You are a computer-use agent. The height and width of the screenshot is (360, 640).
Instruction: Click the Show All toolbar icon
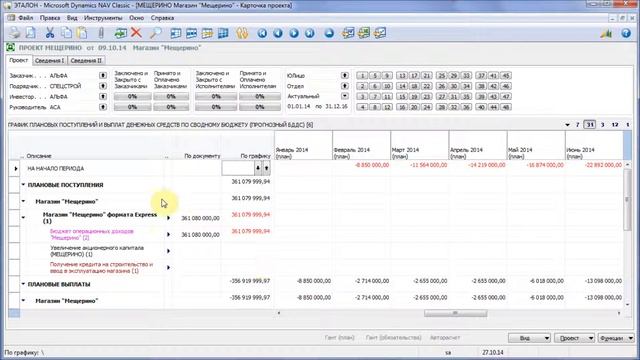coord(223,33)
